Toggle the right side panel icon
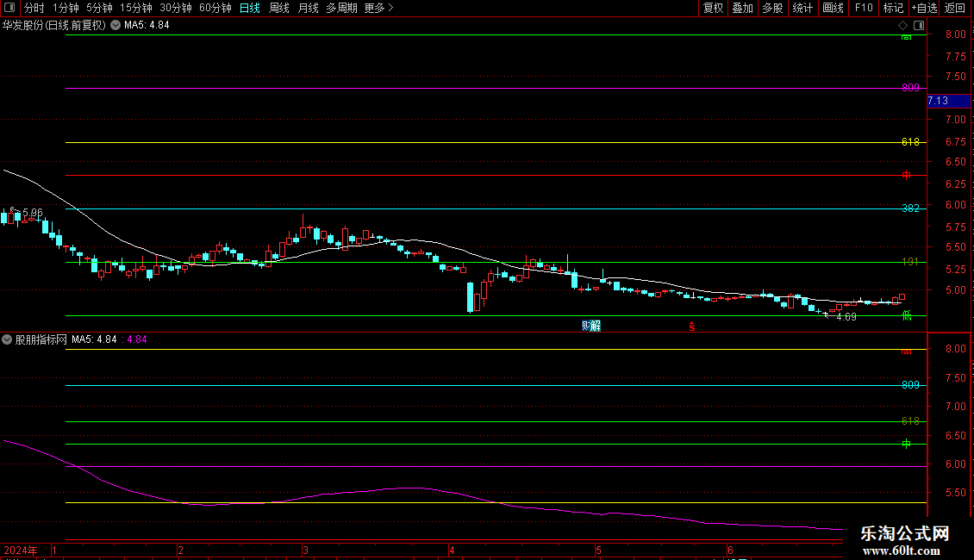The image size is (974, 560). pos(919,26)
